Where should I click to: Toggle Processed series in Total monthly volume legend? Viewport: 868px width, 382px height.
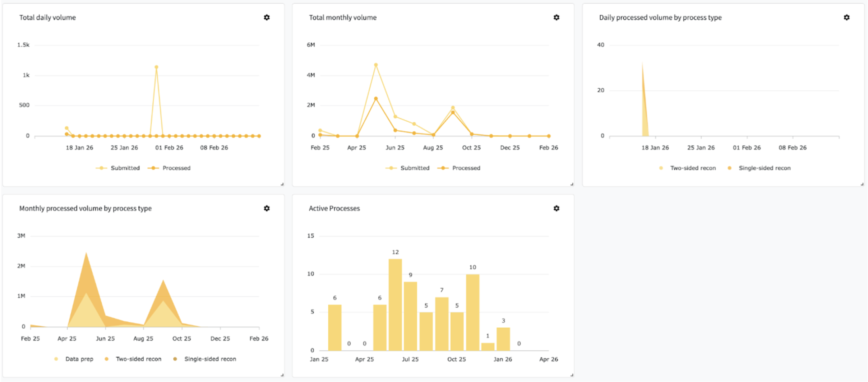coord(459,168)
